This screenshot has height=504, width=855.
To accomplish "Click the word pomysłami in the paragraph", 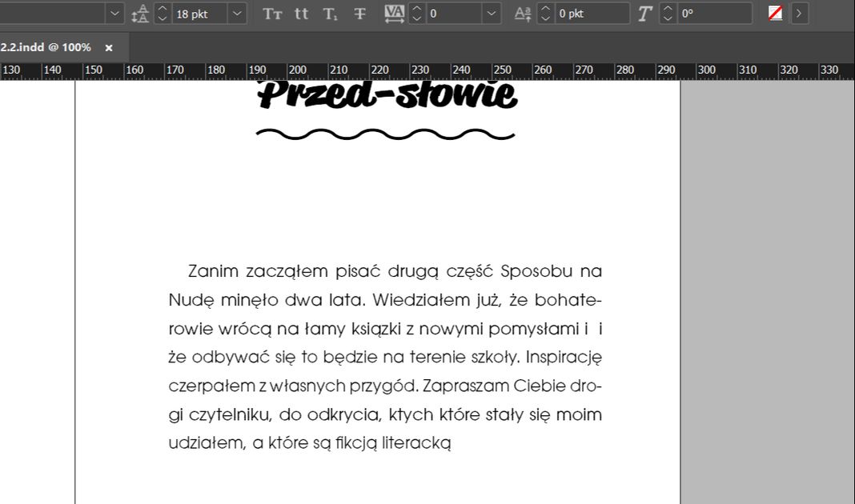I will (x=534, y=329).
